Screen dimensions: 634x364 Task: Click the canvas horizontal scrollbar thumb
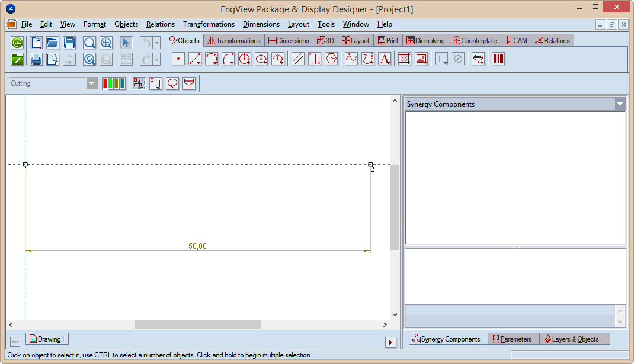pyautogui.click(x=198, y=324)
